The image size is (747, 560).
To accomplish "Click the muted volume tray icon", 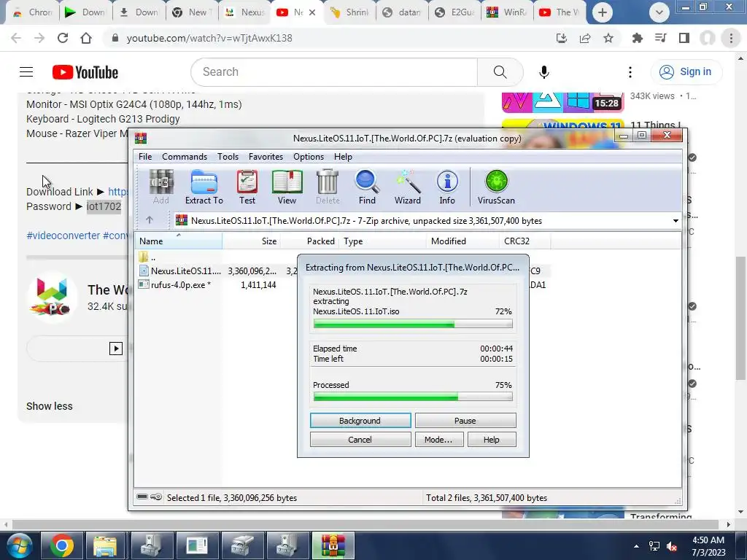I will (672, 546).
